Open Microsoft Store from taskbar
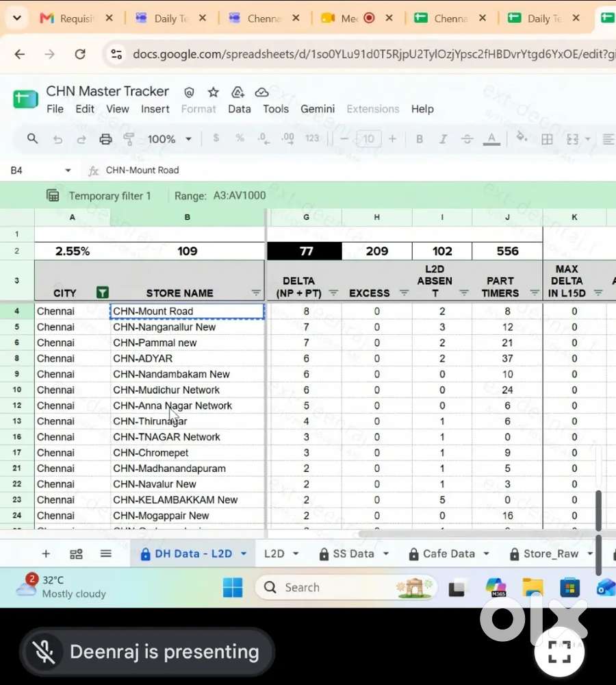 (x=569, y=588)
